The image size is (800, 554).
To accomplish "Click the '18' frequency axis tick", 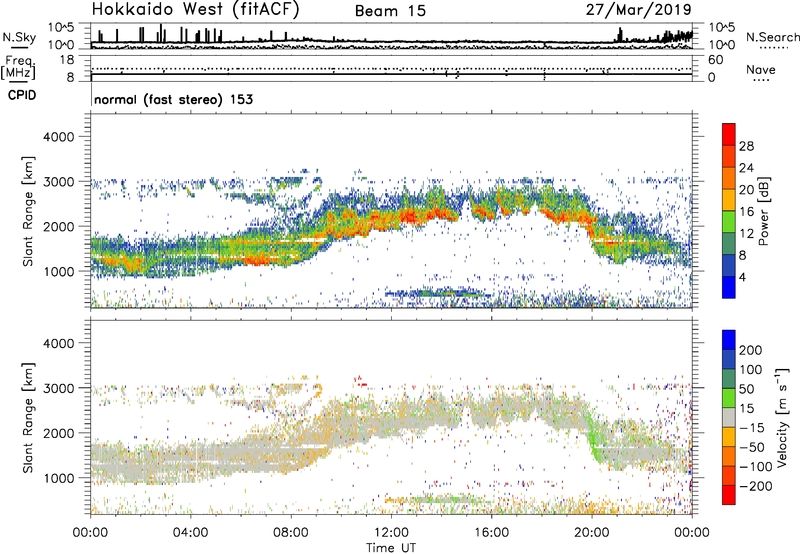I will pos(67,60).
